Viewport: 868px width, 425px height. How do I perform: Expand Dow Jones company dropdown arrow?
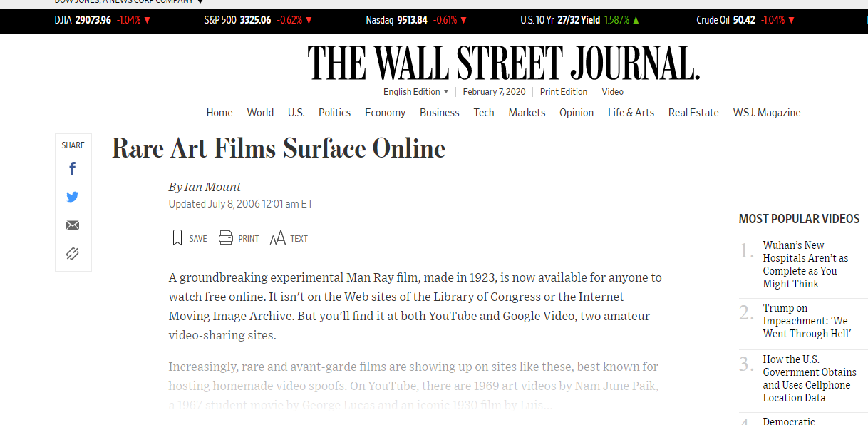coord(200,2)
